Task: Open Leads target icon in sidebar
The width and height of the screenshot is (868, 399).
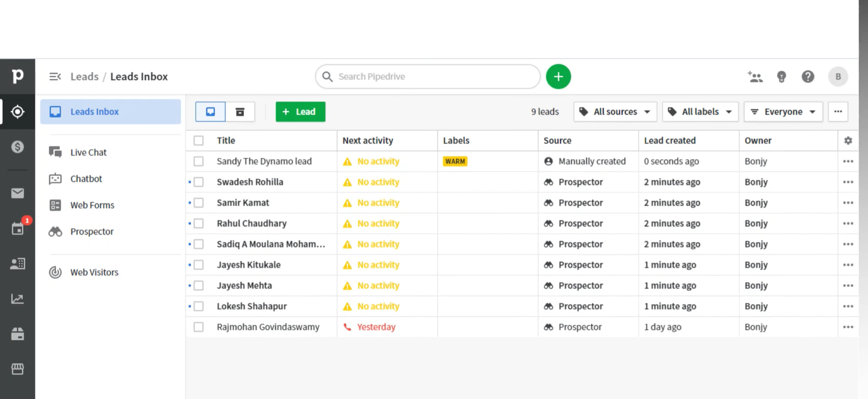Action: point(17,112)
